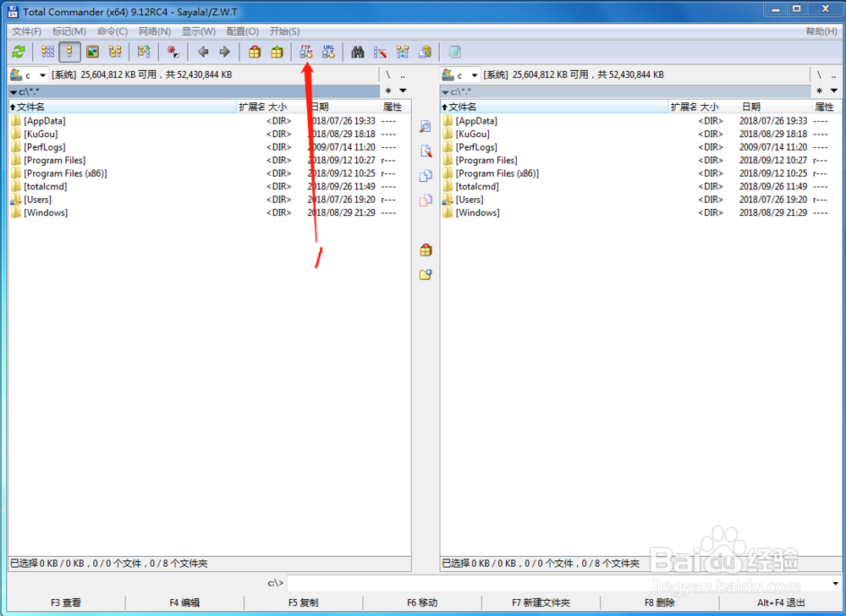The height and width of the screenshot is (616, 846).
Task: Click the new folder icon in middle bar
Action: click(x=426, y=274)
